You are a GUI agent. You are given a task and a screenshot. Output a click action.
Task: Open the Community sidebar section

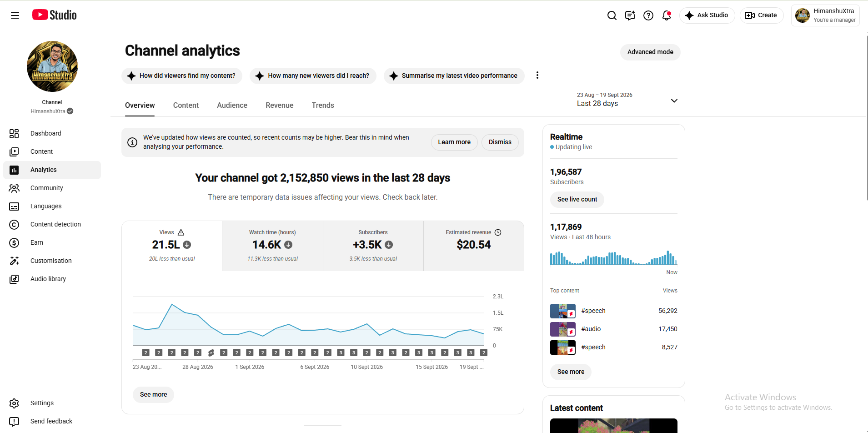point(52,188)
